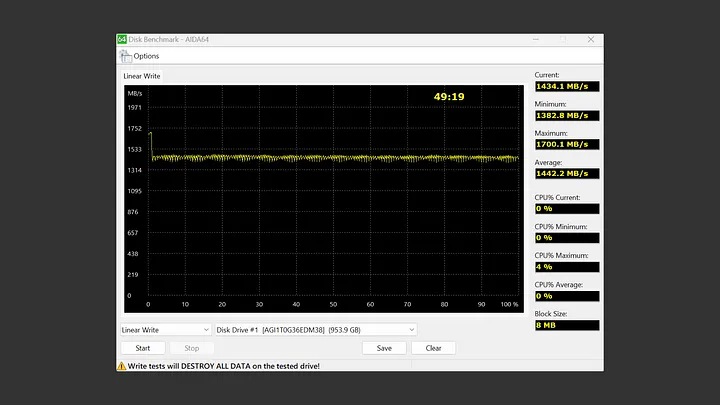Click the warning triangle icon in status bar
Screen dimensions: 720x405
coord(122,366)
